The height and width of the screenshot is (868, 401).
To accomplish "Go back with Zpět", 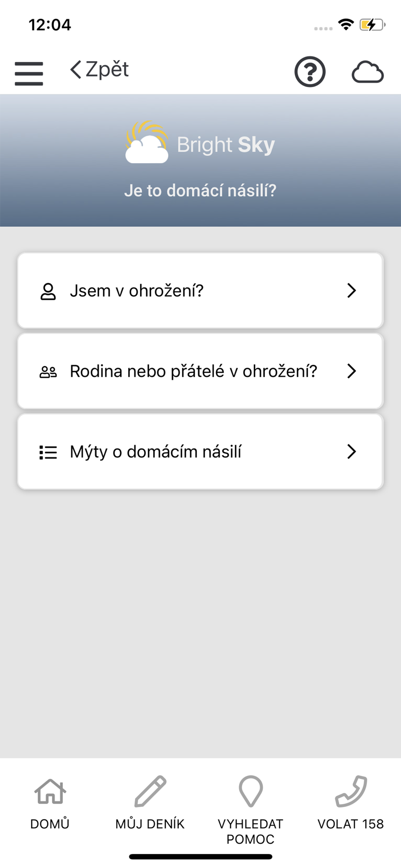I will [x=100, y=69].
